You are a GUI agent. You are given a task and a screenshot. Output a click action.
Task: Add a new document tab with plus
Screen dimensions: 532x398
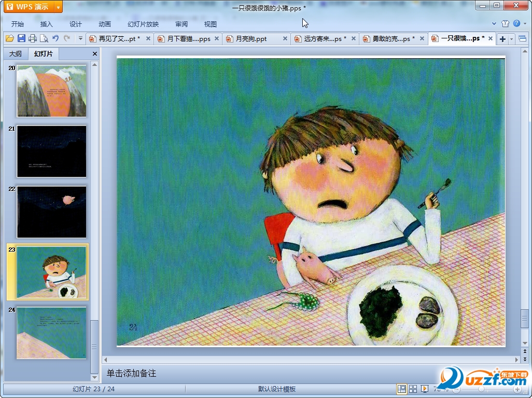click(503, 39)
